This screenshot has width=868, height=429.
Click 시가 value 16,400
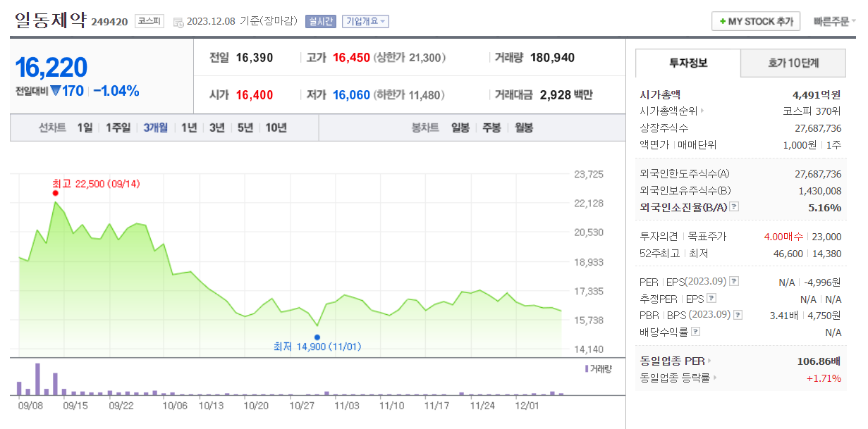[x=255, y=94]
